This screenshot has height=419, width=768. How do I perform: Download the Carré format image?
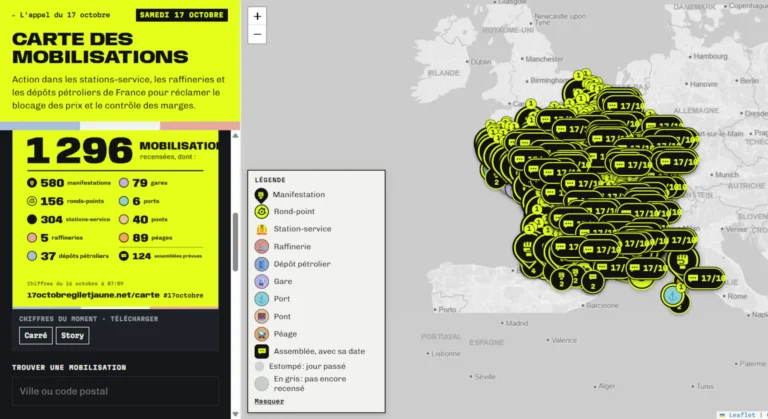[x=36, y=336]
